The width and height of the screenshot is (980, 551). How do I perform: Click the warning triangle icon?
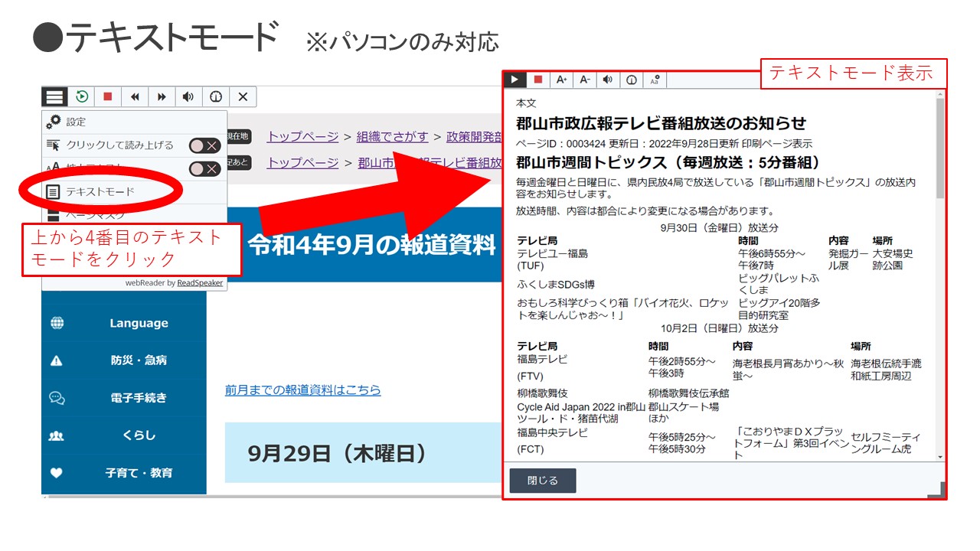click(x=57, y=360)
